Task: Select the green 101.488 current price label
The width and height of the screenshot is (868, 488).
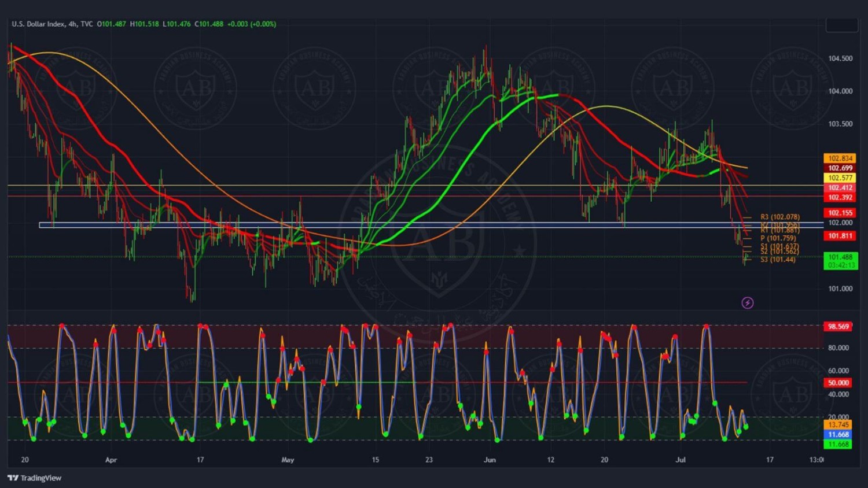Action: (840, 257)
